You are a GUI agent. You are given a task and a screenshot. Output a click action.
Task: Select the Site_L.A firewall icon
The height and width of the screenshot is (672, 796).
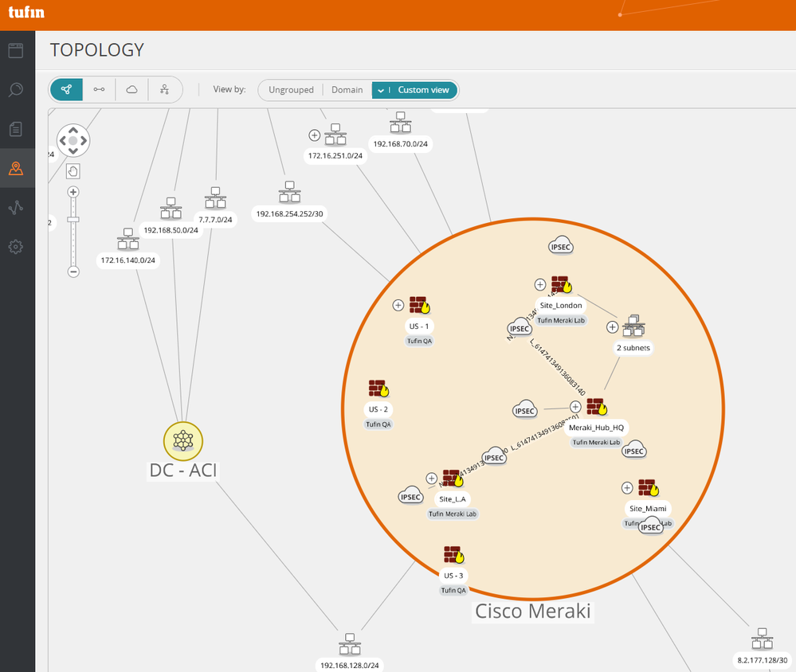click(453, 479)
